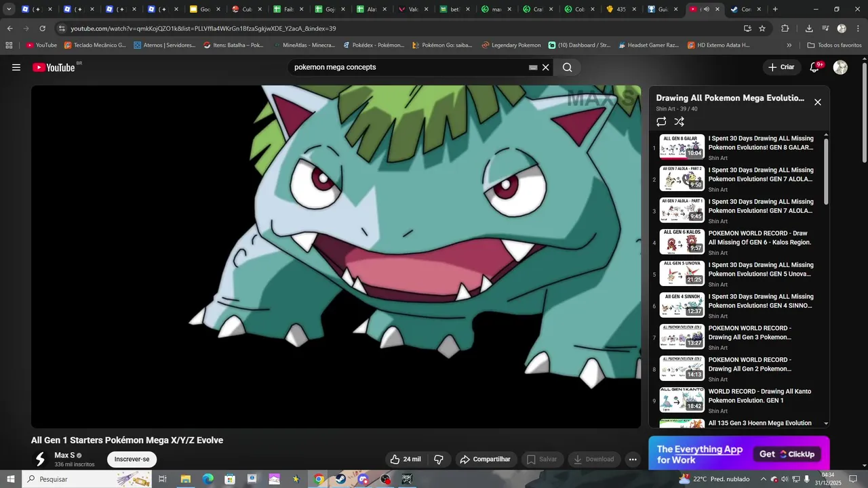
Task: Click the Criar create button
Action: [x=781, y=67]
